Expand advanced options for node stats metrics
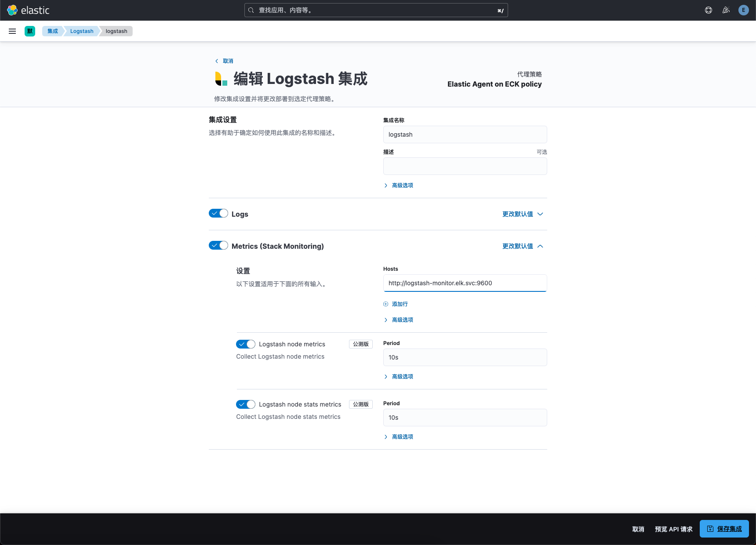The width and height of the screenshot is (756, 545). pyautogui.click(x=399, y=437)
